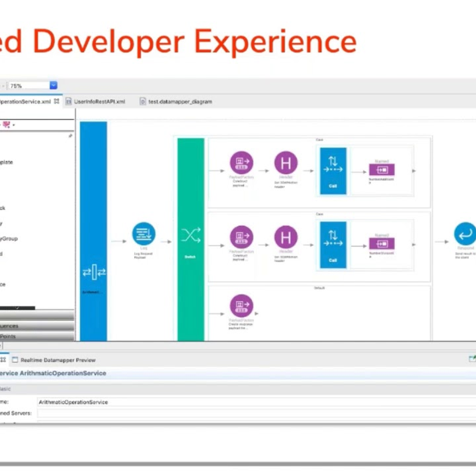Expand the EndPoints palette drawer
This screenshot has width=476, height=476.
point(36,336)
